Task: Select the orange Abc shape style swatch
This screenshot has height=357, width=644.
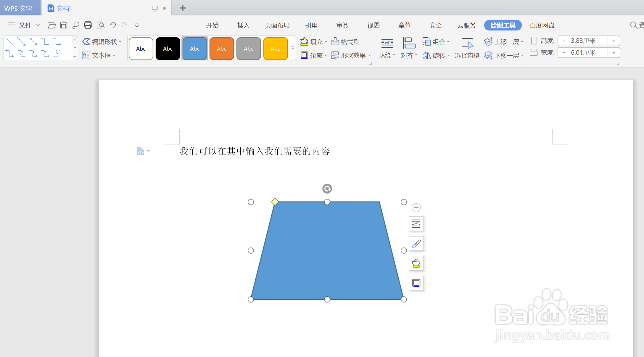Action: (x=222, y=49)
